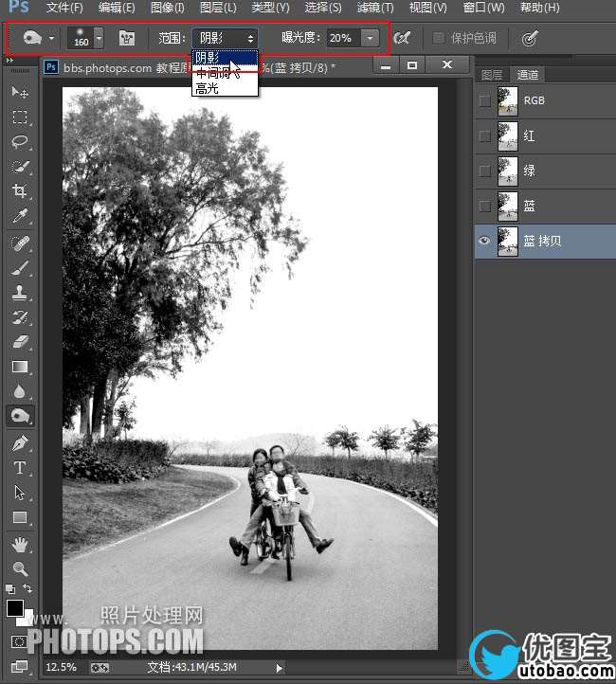This screenshot has width=616, height=684.
Task: Open the 类型(Y) menu
Action: click(x=270, y=8)
